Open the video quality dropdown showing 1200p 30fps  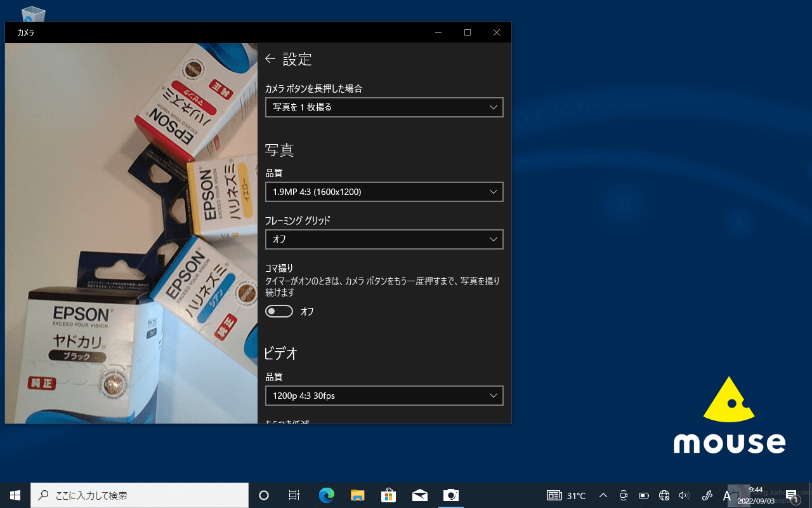(x=384, y=395)
